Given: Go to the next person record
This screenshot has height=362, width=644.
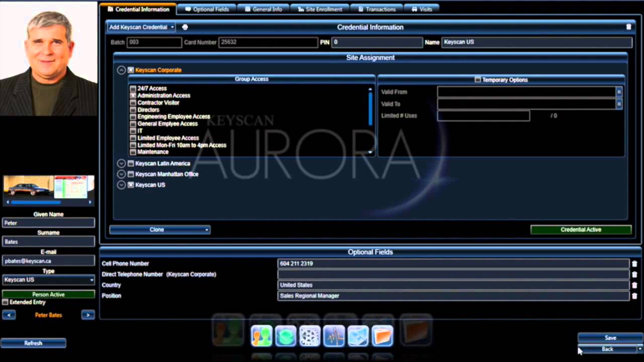Looking at the screenshot, I should click(88, 315).
